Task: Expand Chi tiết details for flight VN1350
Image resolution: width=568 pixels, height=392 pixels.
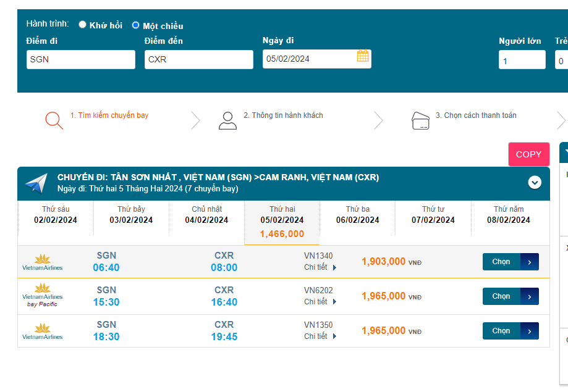Action: point(320,336)
